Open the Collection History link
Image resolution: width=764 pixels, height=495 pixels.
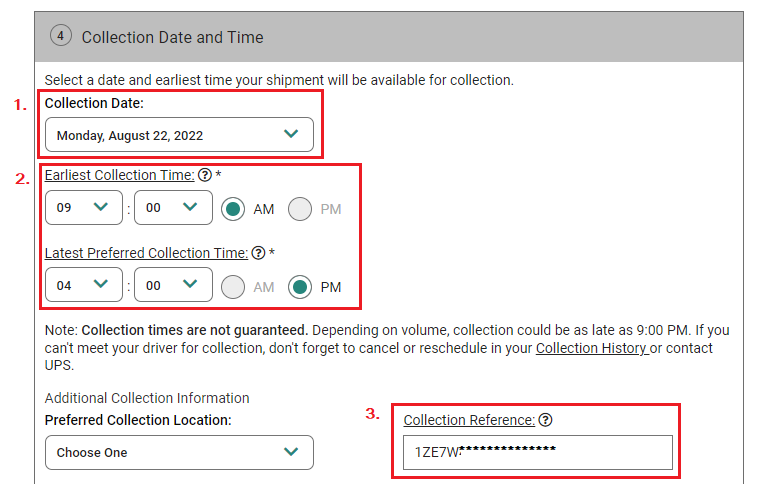592,348
